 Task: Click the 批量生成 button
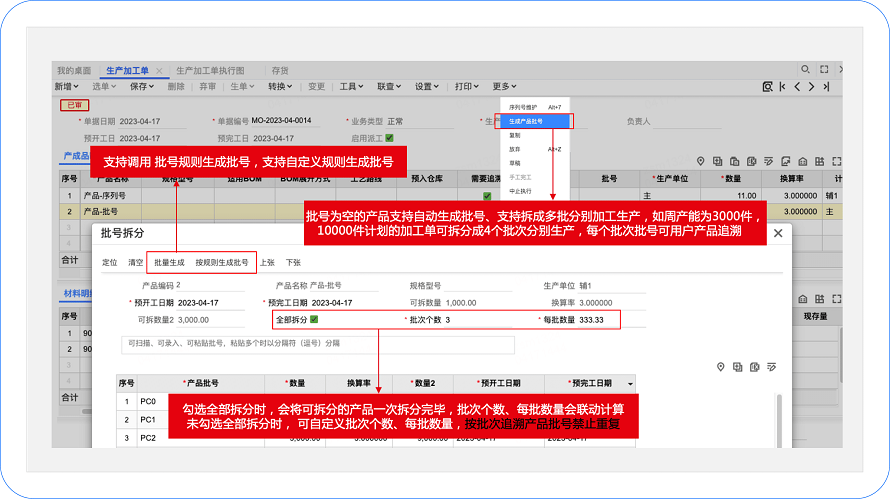tap(169, 262)
